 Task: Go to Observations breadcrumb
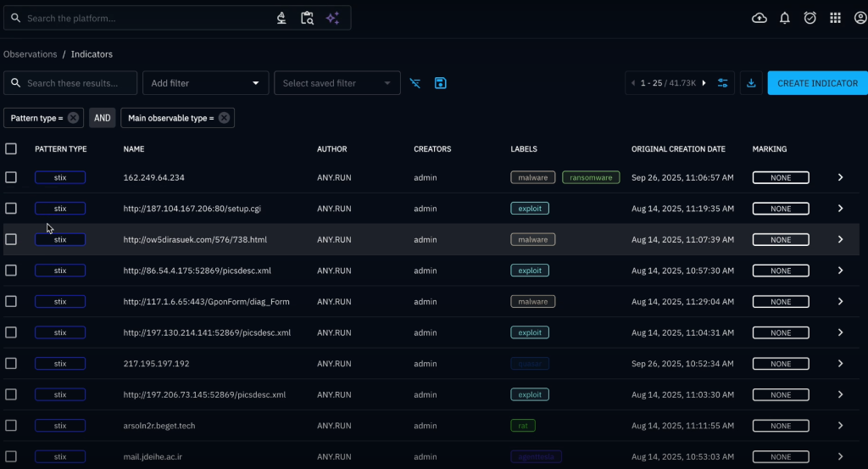(x=30, y=54)
